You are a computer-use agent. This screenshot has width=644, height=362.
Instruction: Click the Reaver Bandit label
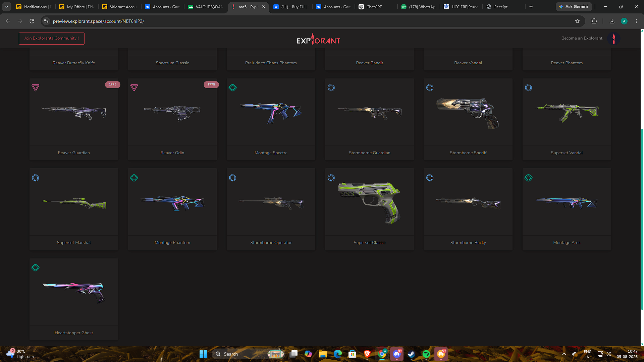370,63
